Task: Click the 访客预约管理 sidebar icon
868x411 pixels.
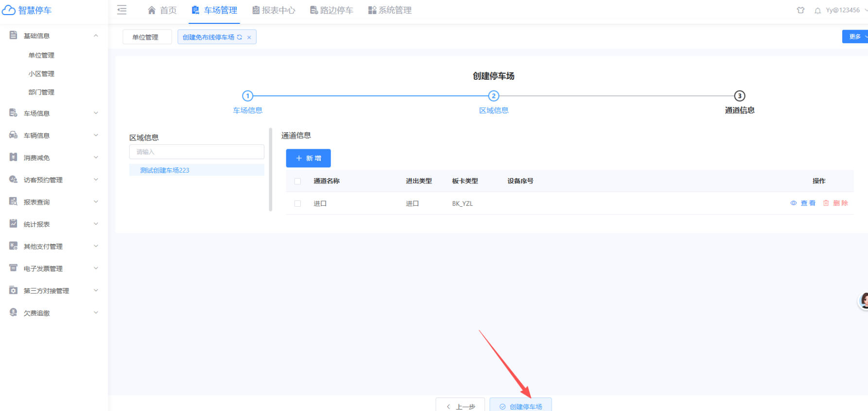Action: 14,179
